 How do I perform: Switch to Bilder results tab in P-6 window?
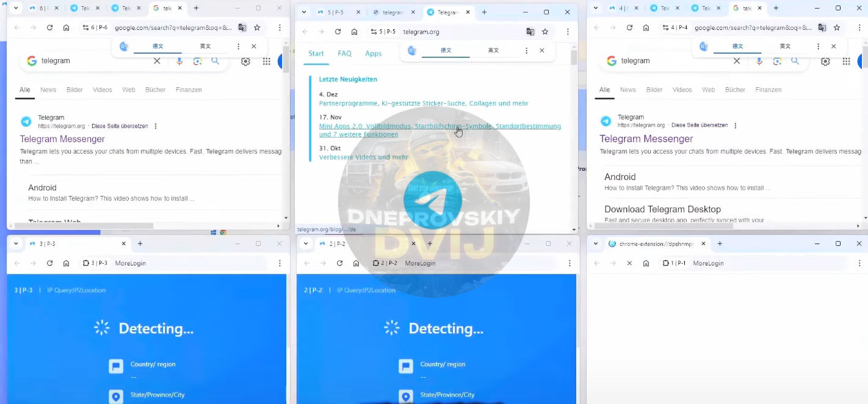point(74,90)
